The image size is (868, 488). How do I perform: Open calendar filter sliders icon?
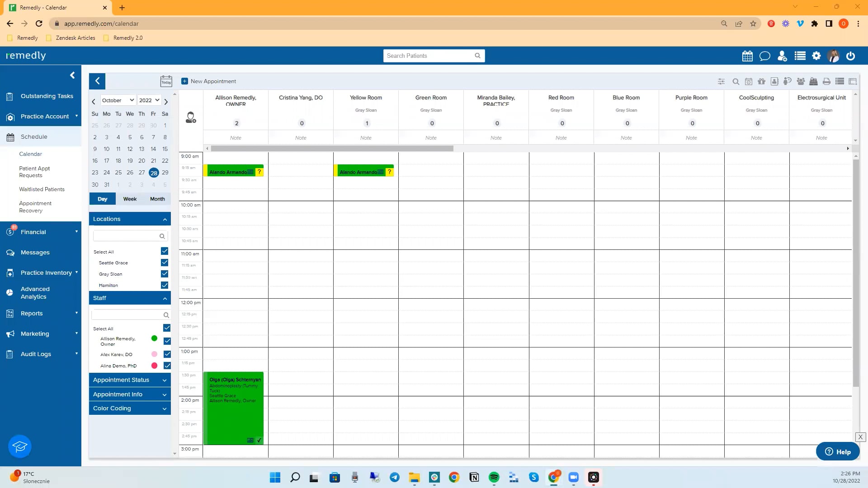point(721,81)
